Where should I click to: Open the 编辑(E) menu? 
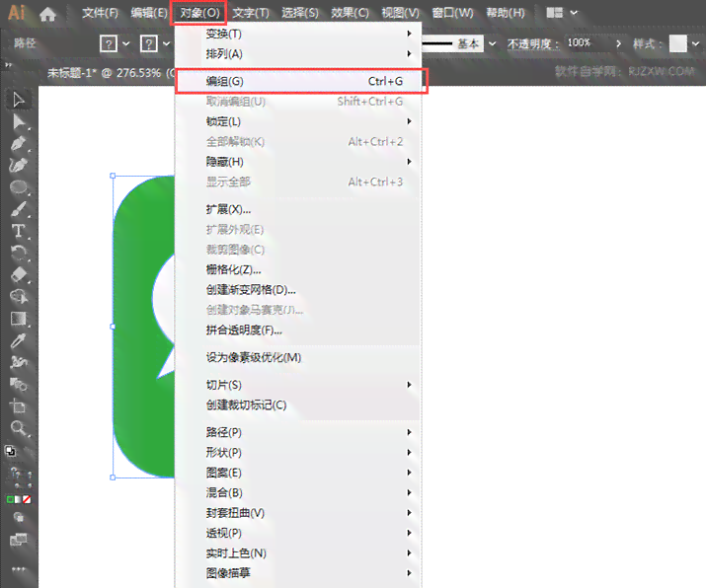(149, 13)
